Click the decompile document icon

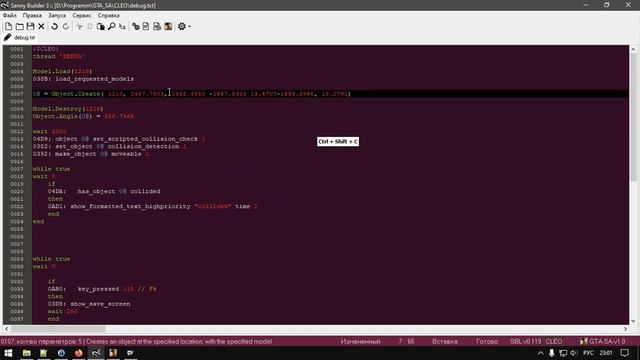146,27
